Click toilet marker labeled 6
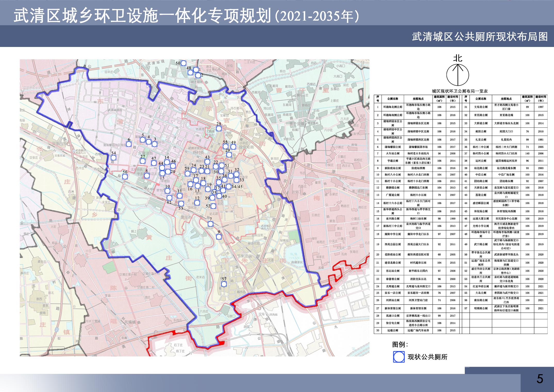554x392 pixels. tap(128, 144)
